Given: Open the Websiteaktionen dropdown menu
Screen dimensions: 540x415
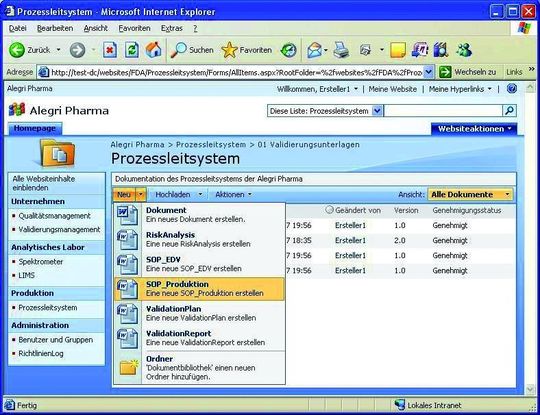Looking at the screenshot, I should (474, 129).
